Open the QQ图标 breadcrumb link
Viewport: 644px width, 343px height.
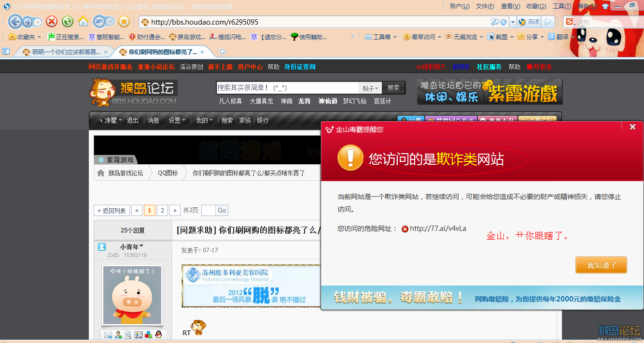168,173
